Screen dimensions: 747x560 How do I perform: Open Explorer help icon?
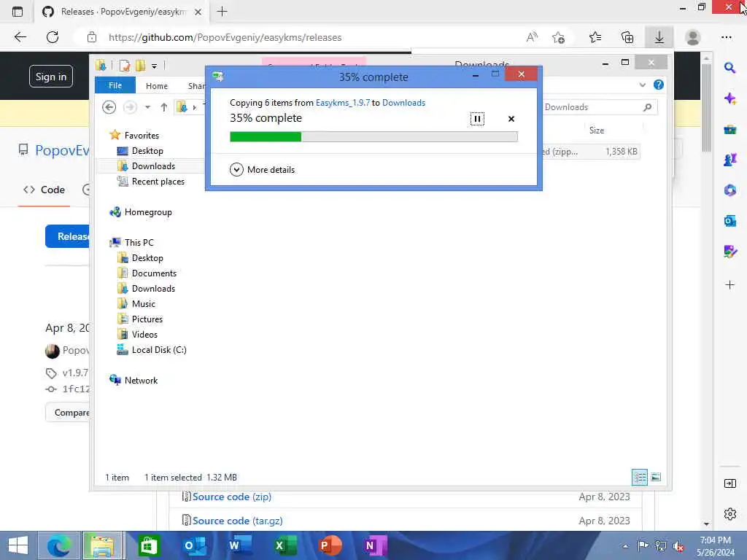point(659,85)
